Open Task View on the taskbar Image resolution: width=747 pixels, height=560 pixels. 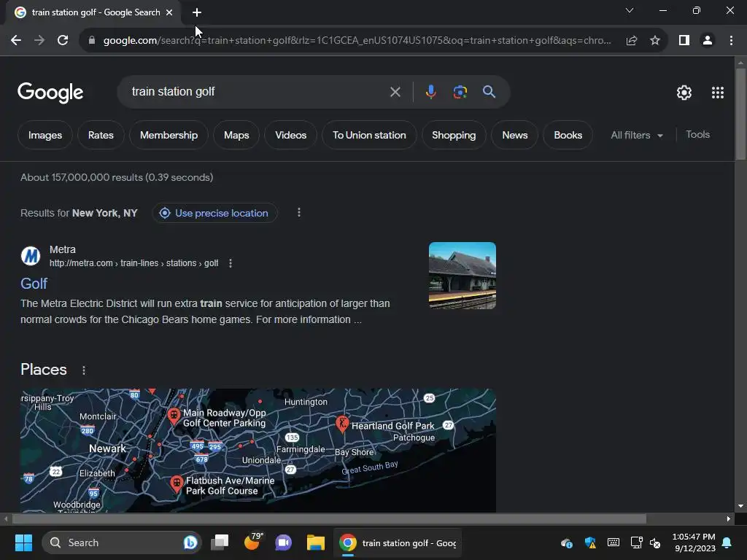click(220, 542)
